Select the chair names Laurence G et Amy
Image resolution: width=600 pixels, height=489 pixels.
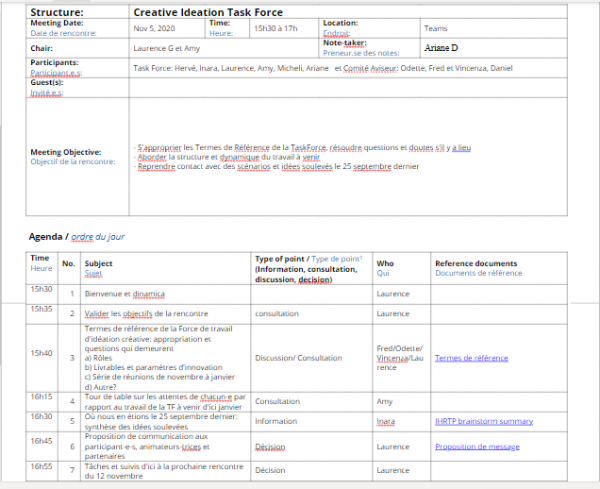pos(169,47)
